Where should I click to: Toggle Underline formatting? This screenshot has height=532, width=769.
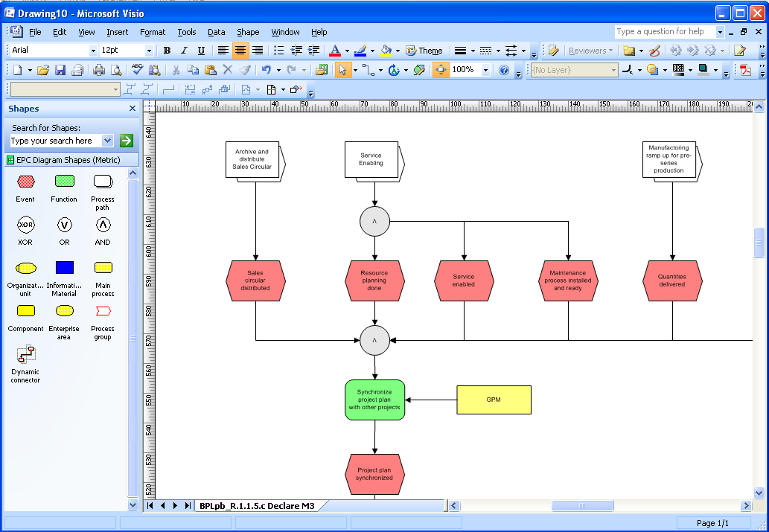pos(201,51)
